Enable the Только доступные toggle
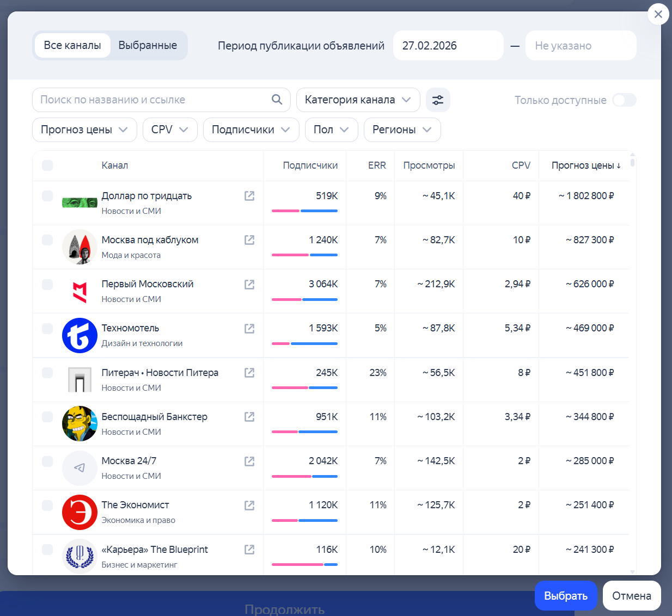This screenshot has width=672, height=616. pos(624,100)
